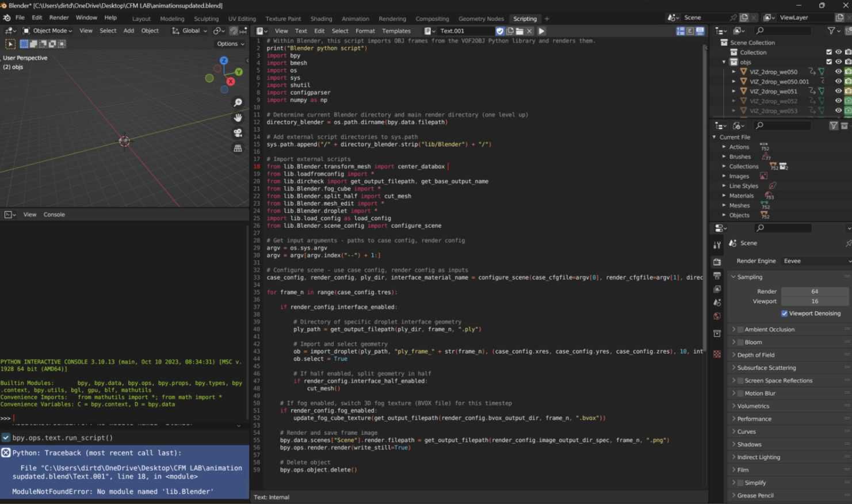The height and width of the screenshot is (504, 852).
Task: Uncheck the Collection exclude checkbox
Action: [829, 52]
